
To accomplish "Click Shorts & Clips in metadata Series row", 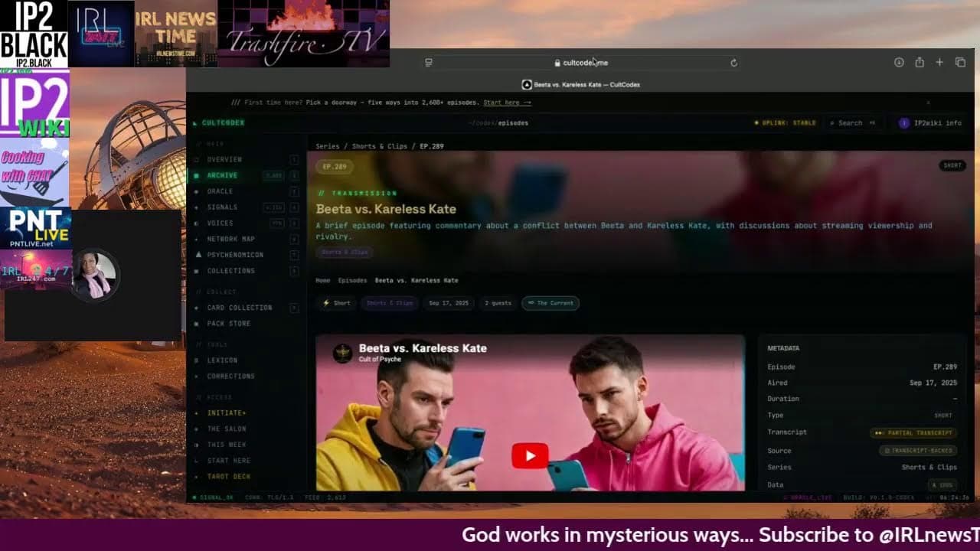I will point(929,468).
